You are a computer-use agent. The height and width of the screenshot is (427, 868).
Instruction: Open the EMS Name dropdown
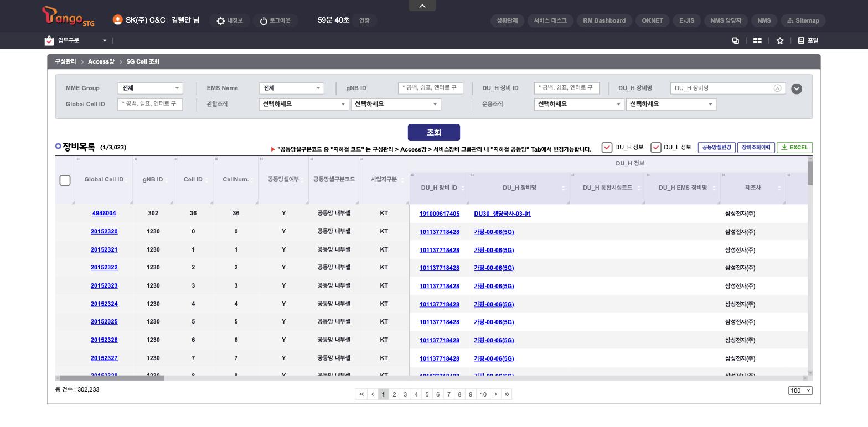(x=291, y=88)
